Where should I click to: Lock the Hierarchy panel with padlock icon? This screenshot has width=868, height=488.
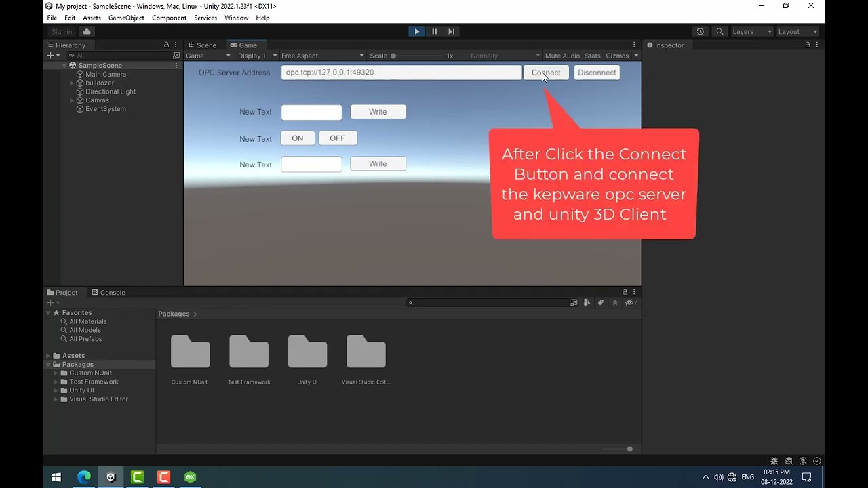coord(166,45)
